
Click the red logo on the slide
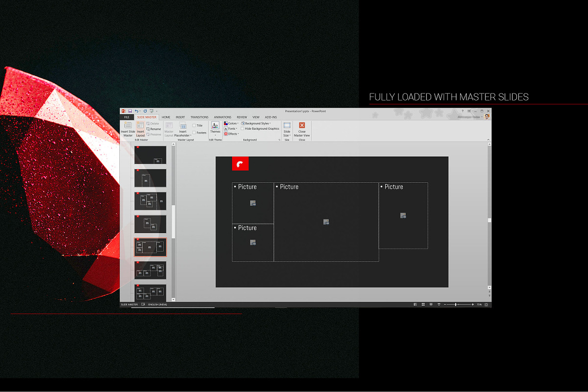point(240,164)
